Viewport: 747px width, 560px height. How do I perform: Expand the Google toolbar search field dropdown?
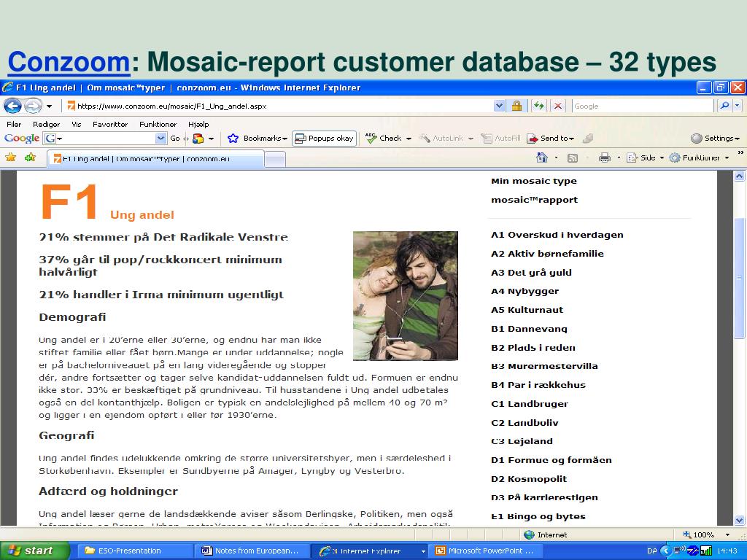click(x=160, y=138)
